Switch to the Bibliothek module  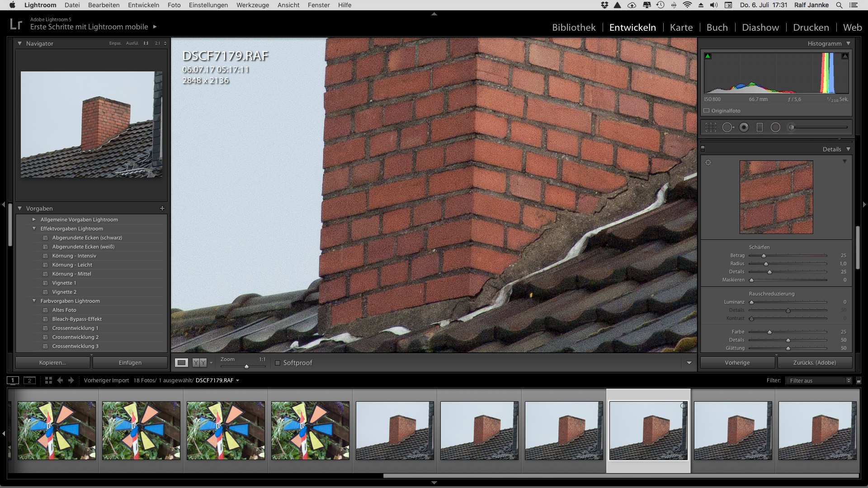pyautogui.click(x=573, y=28)
